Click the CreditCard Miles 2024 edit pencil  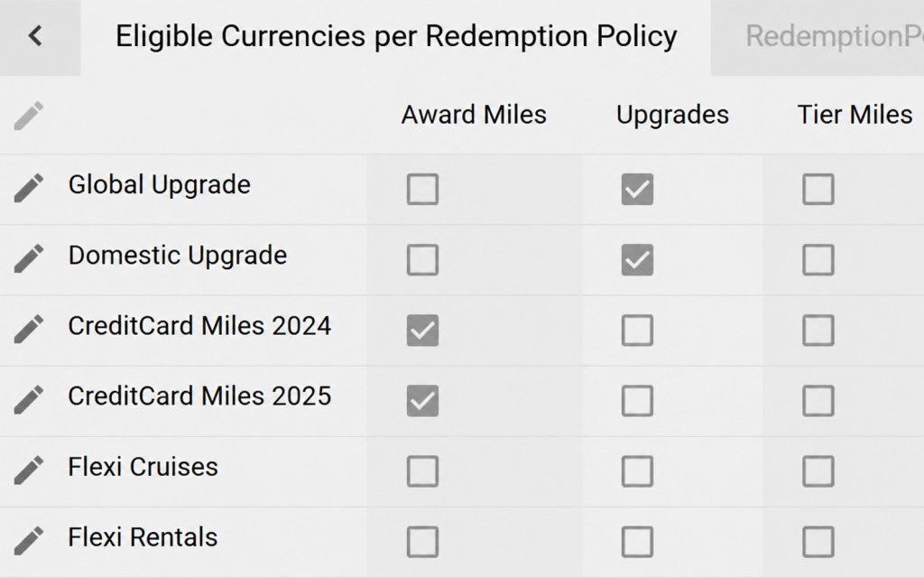[29, 329]
